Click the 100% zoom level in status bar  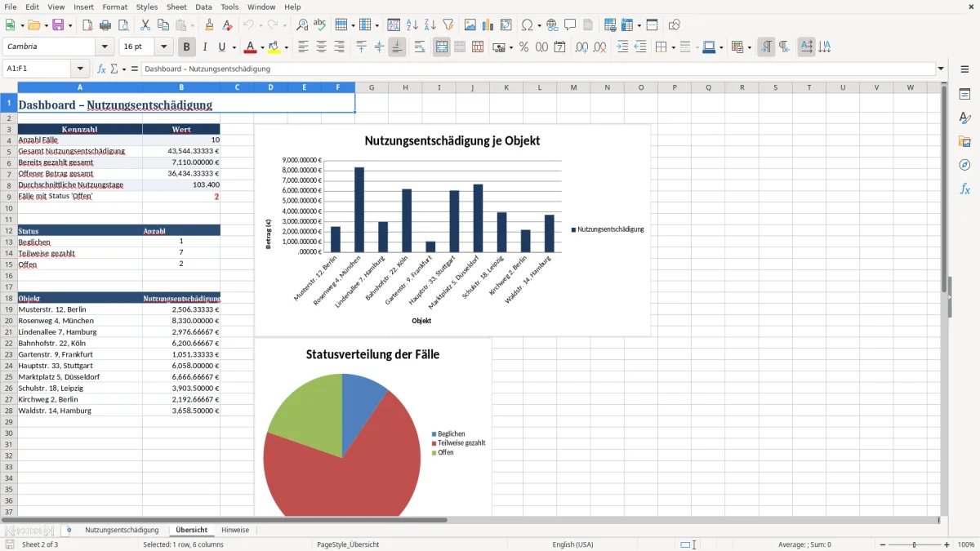(x=966, y=544)
